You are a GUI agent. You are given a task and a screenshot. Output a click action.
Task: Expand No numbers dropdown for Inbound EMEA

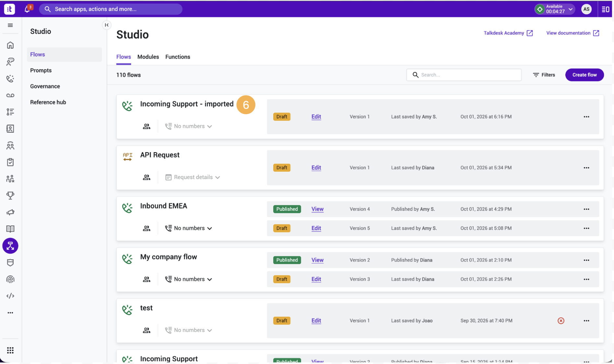189,228
